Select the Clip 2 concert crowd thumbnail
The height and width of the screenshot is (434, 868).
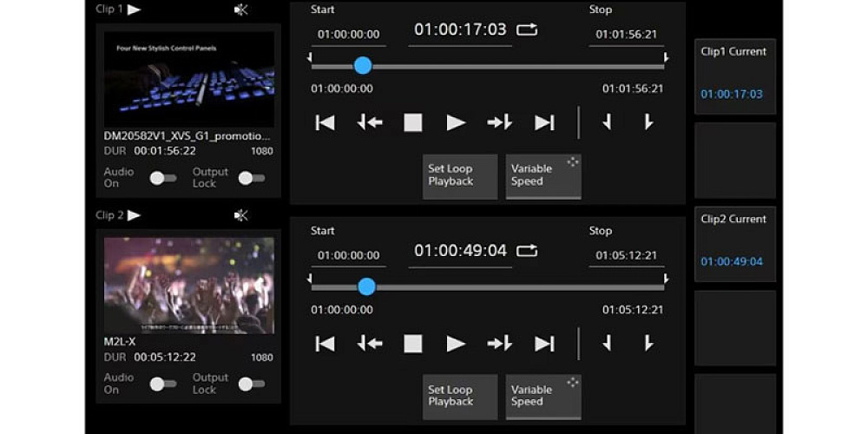click(x=188, y=286)
